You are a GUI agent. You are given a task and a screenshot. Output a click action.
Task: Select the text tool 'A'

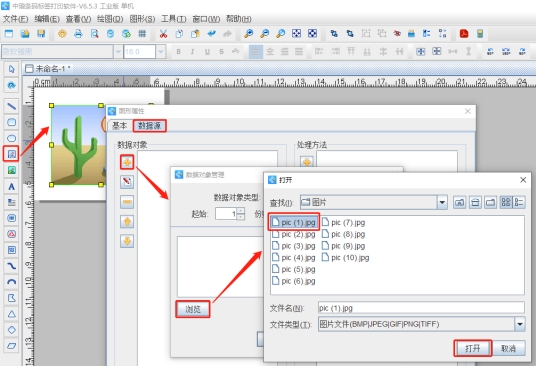[11, 187]
